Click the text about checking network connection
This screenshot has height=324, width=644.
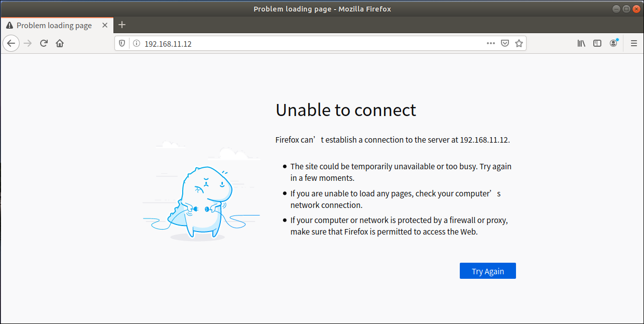pyautogui.click(x=396, y=199)
